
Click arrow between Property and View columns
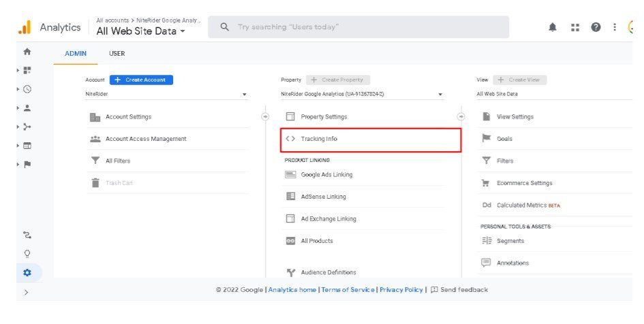click(x=461, y=117)
